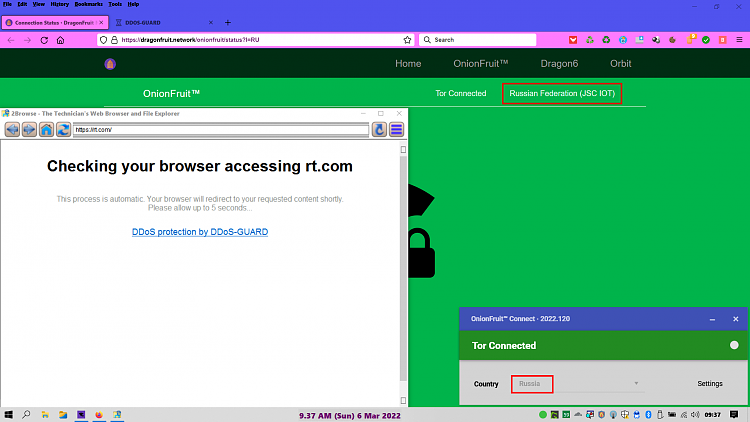Open the View menu
750x422 pixels.
pyautogui.click(x=38, y=4)
